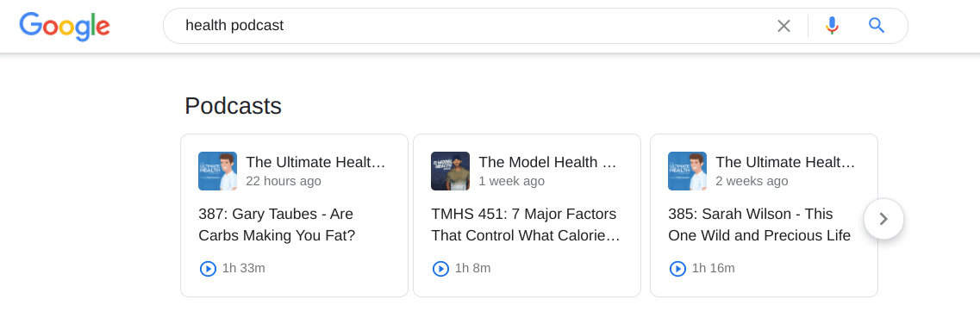Start voice search with microphone icon

click(x=831, y=26)
